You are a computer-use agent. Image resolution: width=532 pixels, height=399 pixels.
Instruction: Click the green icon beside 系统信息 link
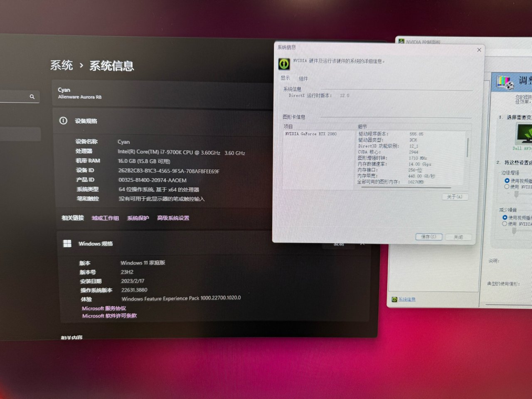tap(394, 299)
